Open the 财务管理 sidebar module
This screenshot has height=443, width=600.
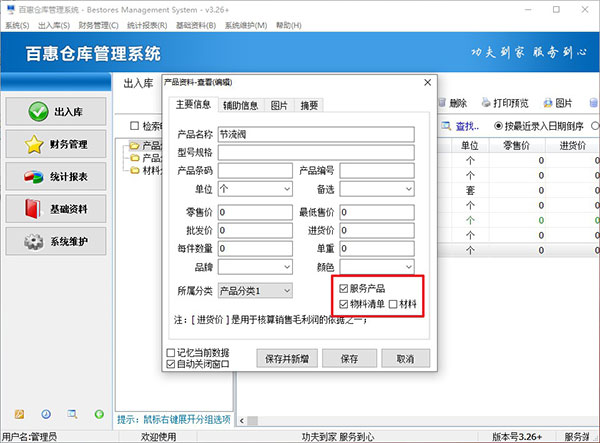[56, 144]
